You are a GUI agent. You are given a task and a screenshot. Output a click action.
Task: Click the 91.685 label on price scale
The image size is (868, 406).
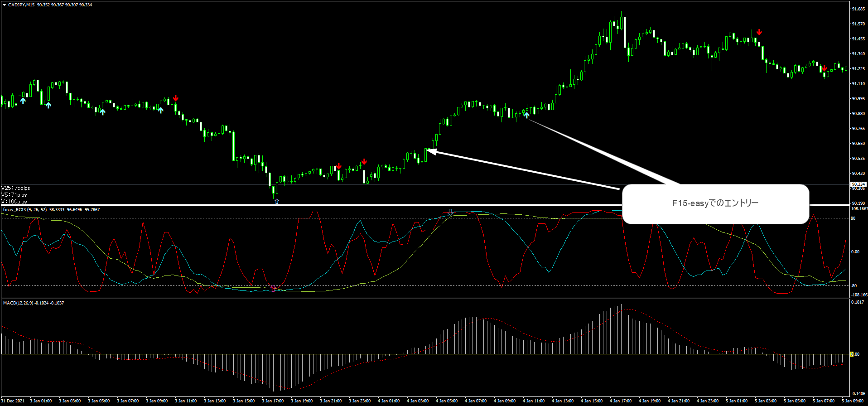[x=858, y=9]
